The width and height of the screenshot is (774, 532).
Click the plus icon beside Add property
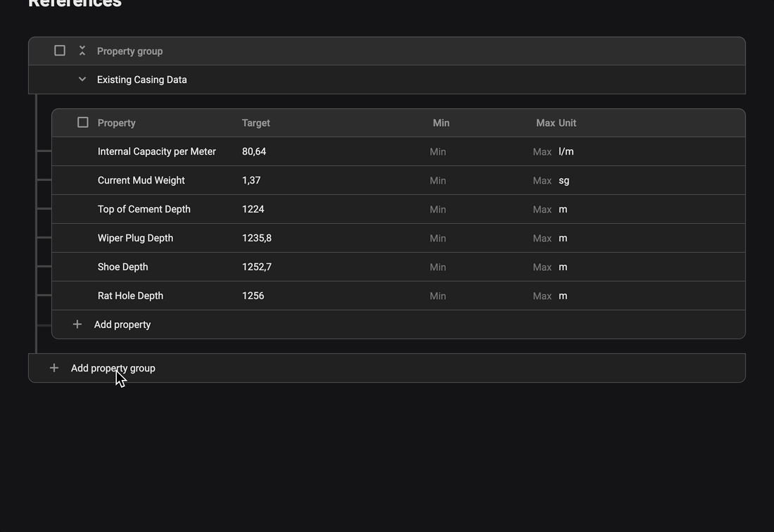click(x=77, y=324)
